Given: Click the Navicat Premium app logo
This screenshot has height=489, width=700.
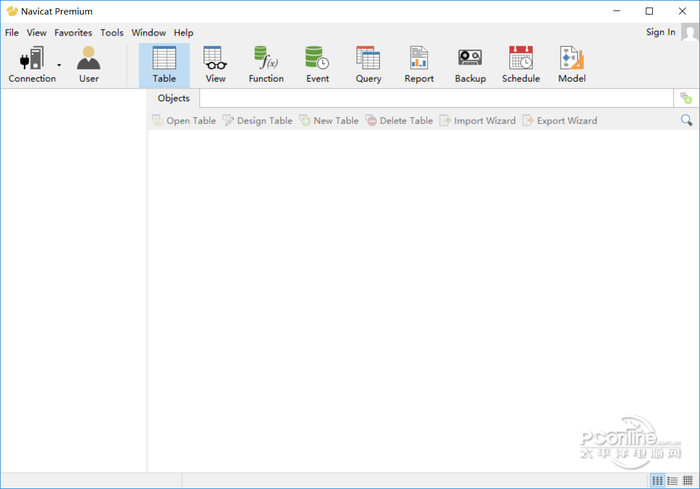Looking at the screenshot, I should coord(12,11).
